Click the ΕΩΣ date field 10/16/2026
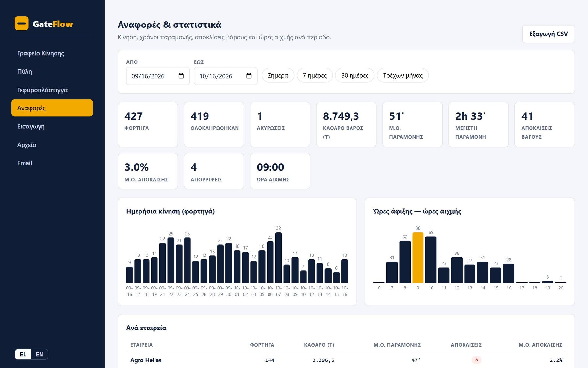 tap(226, 76)
